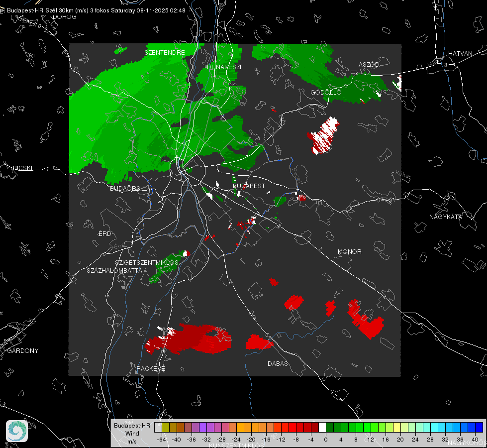The width and height of the screenshot is (487, 448).
Task: Click the ÉRD town label
Action: (104, 234)
